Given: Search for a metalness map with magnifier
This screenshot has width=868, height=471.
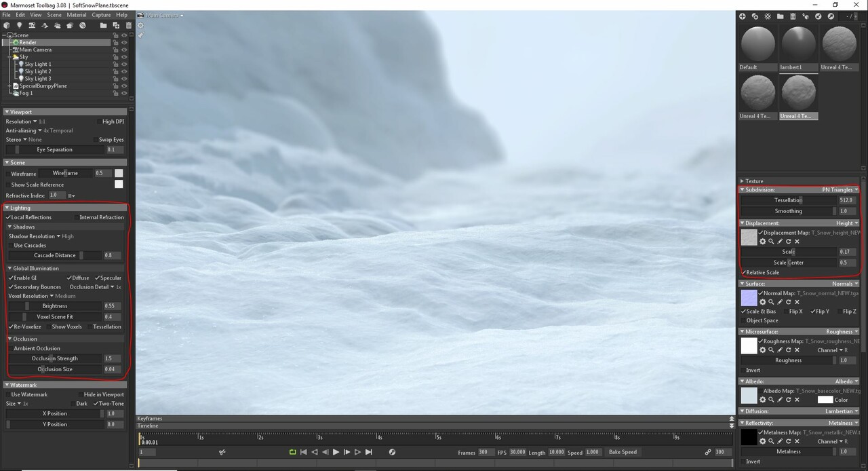Looking at the screenshot, I should click(x=771, y=441).
